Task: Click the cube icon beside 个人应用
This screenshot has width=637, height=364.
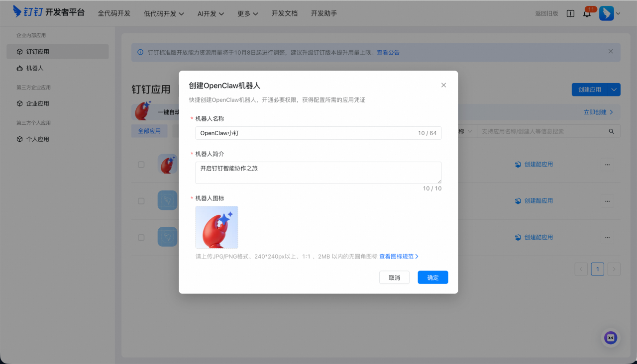Action: coord(20,139)
